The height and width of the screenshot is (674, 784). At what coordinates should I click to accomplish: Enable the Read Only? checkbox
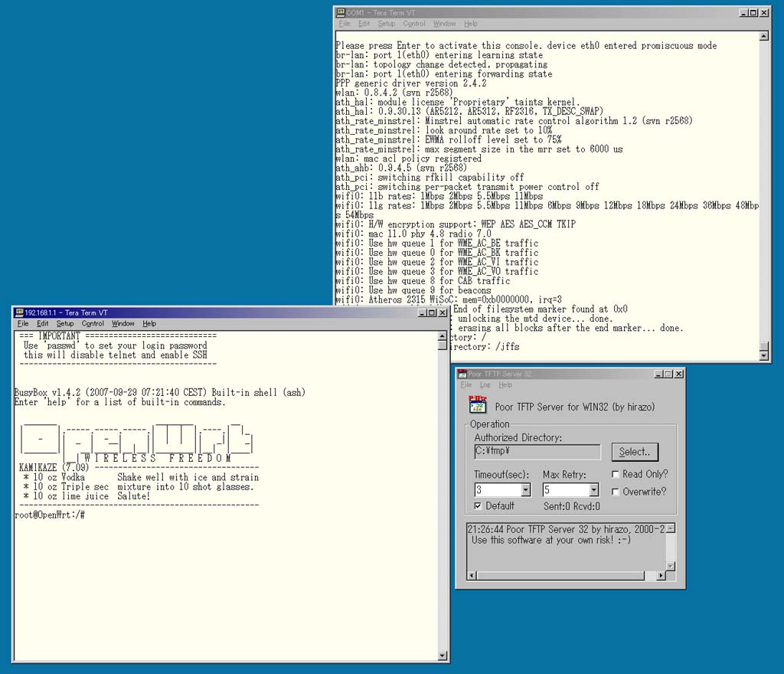tap(616, 474)
